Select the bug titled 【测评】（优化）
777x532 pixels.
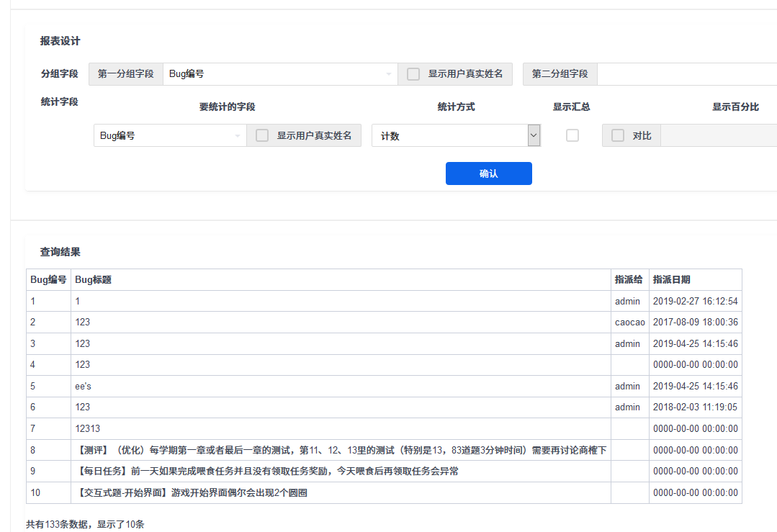341,451
